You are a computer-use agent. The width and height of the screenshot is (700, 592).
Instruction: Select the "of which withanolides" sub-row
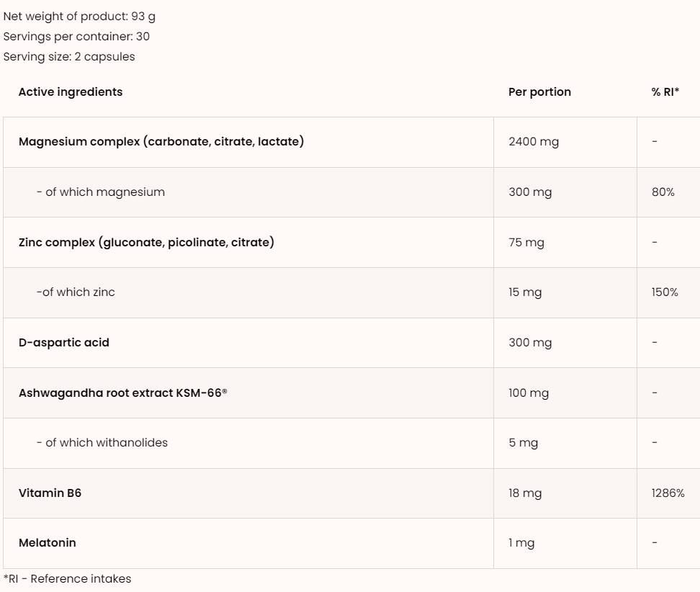coord(102,442)
